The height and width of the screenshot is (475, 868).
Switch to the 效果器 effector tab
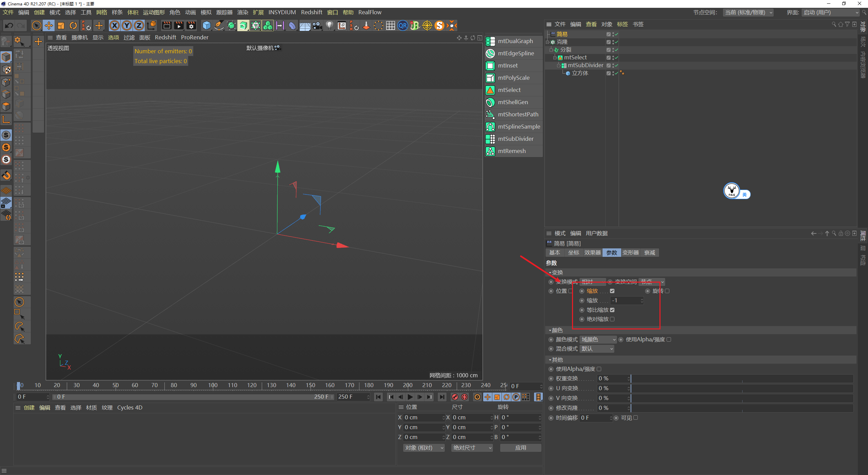pos(592,253)
